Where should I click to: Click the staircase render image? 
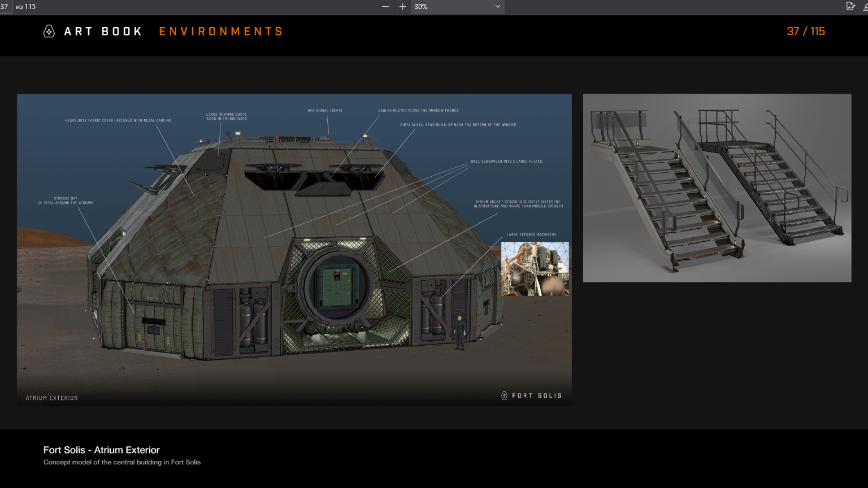click(717, 188)
